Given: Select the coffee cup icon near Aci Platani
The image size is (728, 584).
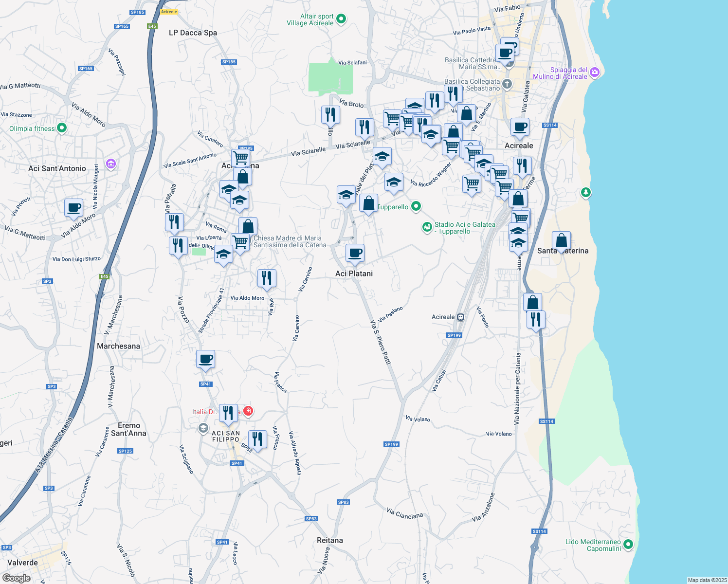Looking at the screenshot, I should click(355, 253).
